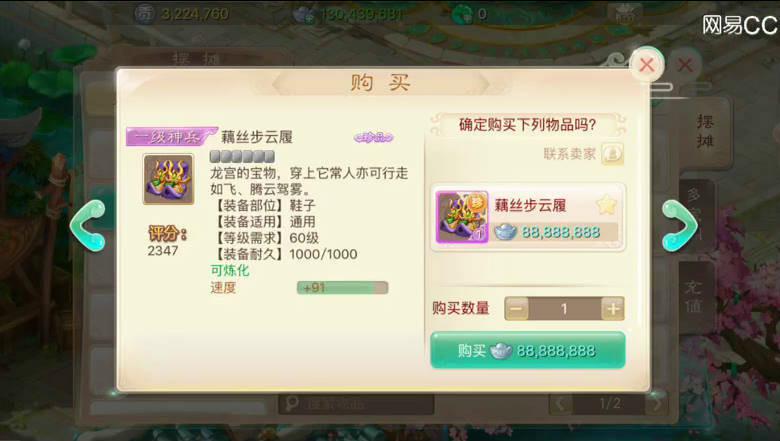Favorite the item with the star icon

coord(606,205)
